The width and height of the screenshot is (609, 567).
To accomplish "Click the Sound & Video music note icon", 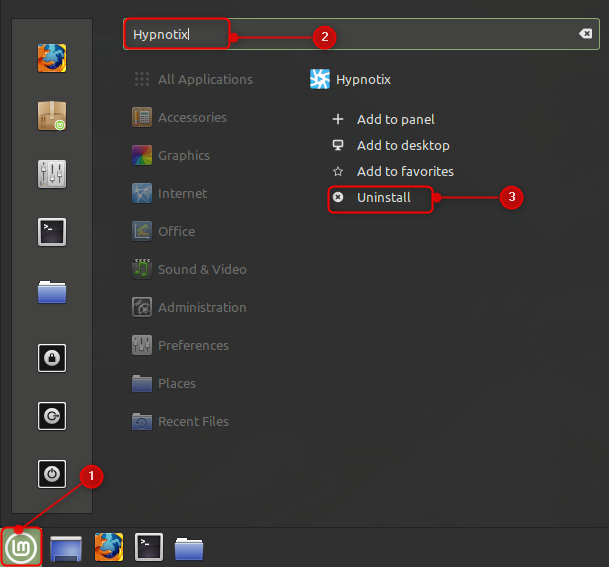I will click(142, 269).
